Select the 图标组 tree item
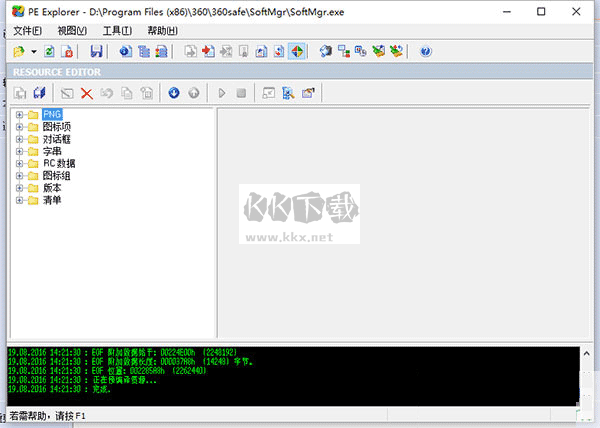This screenshot has height=428, width=600. coord(57,176)
